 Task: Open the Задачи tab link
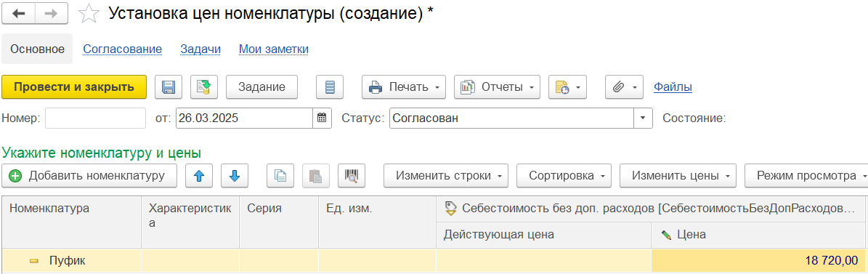click(200, 49)
